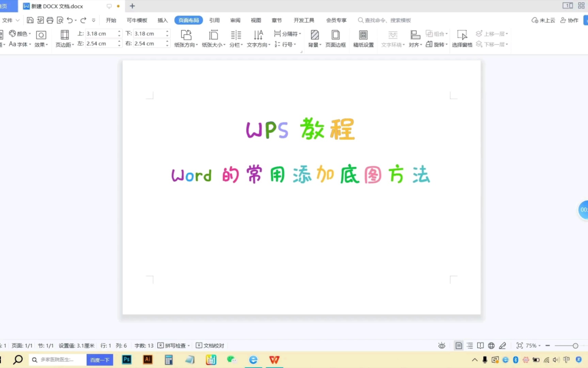Increase the top margin (上) spinner
This screenshot has height=368, width=588.
(119, 31)
